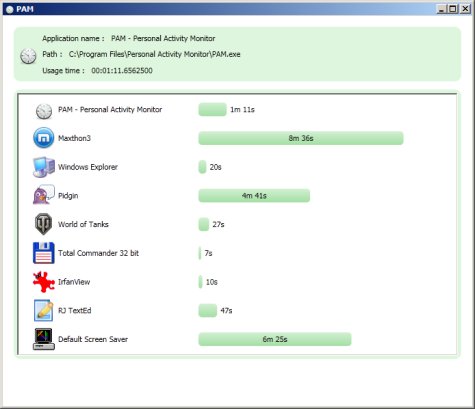
Task: Click the PAM clock icon in the list
Action: 44,111
